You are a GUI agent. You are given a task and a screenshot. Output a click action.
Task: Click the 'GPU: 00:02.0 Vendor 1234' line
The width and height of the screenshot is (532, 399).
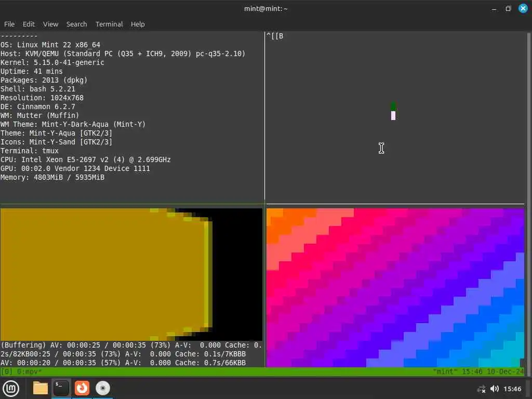(x=75, y=168)
